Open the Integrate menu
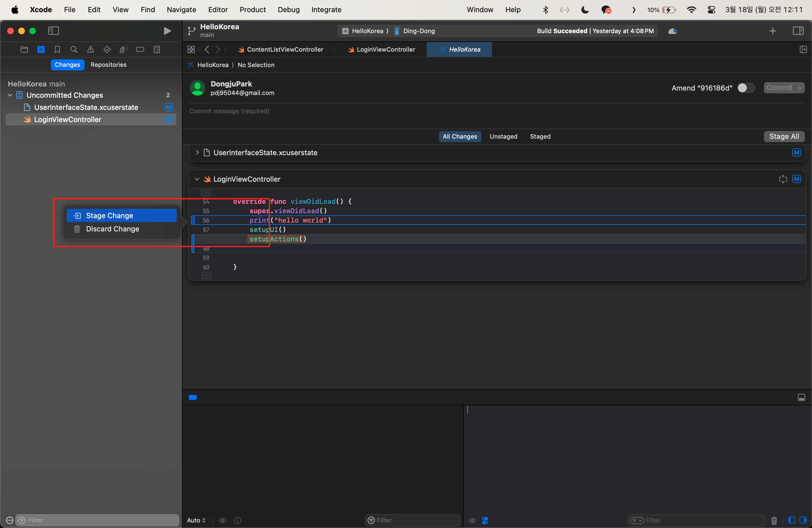 [x=326, y=10]
